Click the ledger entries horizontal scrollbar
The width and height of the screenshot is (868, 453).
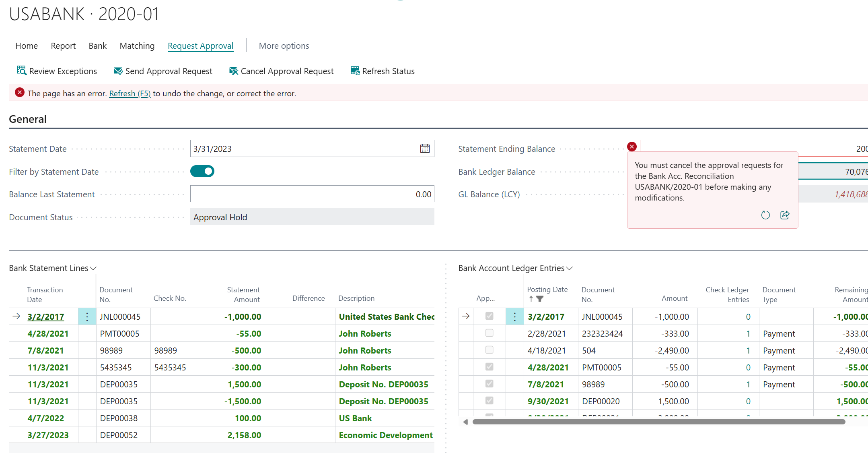pyautogui.click(x=658, y=422)
